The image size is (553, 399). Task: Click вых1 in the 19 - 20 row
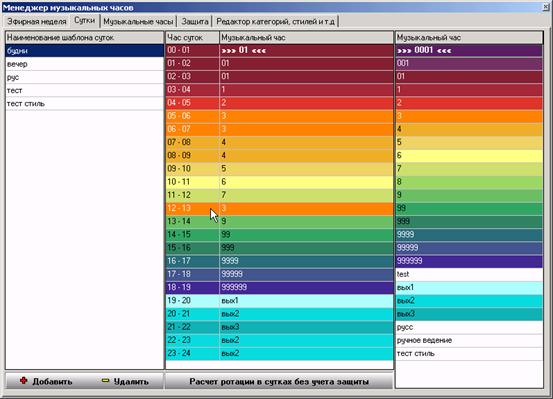pos(306,301)
